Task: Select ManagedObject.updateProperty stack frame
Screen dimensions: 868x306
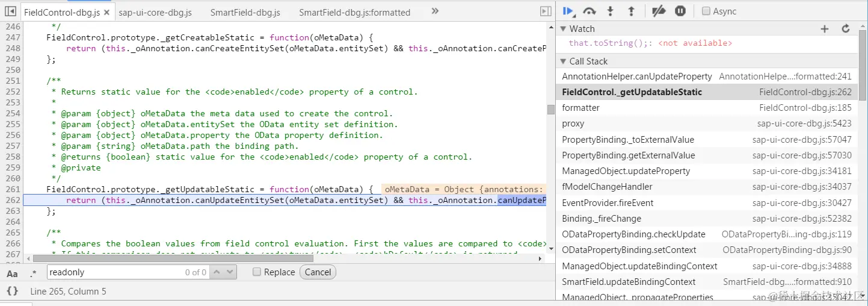Action: (x=707, y=171)
